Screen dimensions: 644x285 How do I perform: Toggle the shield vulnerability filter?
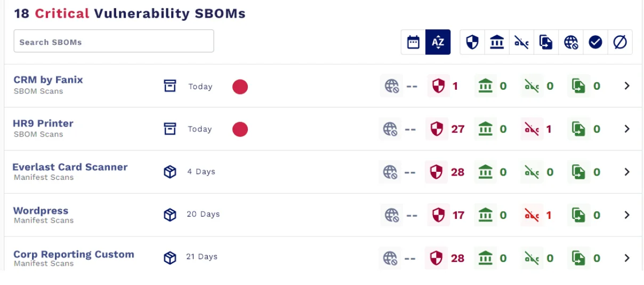[472, 42]
